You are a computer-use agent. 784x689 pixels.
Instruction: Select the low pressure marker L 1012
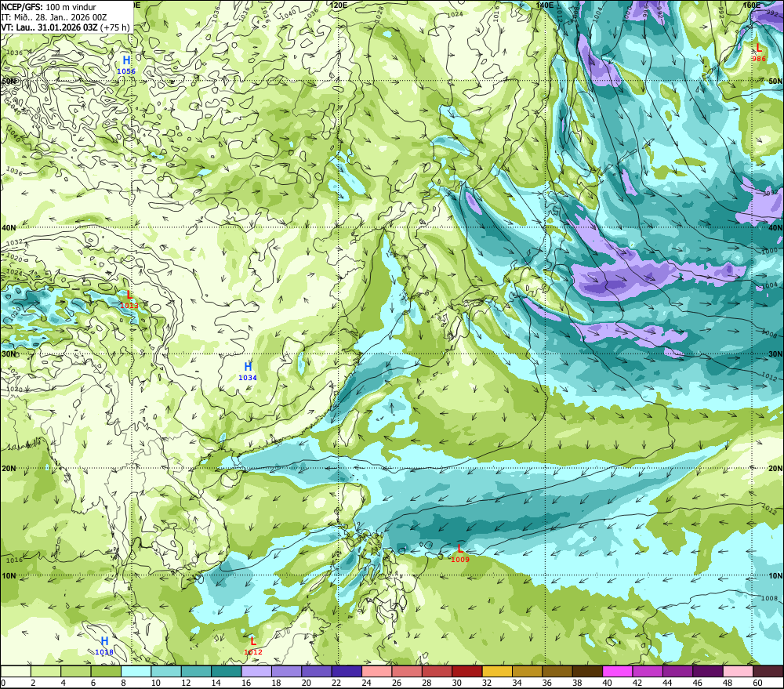click(x=253, y=646)
